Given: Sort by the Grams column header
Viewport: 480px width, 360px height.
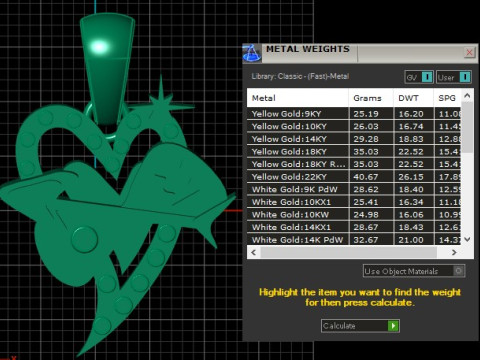Looking at the screenshot, I should tap(371, 98).
